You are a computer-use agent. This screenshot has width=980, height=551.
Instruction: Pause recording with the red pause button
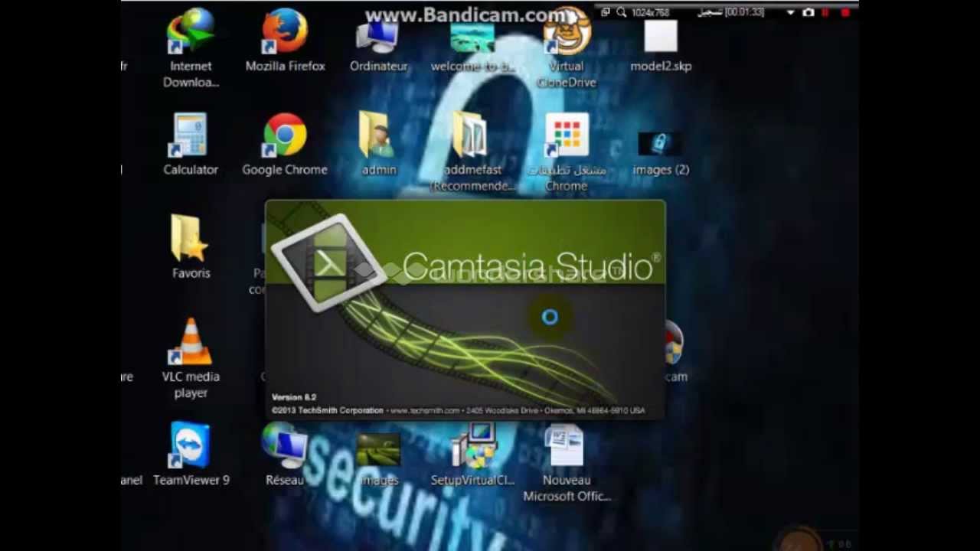click(x=826, y=13)
